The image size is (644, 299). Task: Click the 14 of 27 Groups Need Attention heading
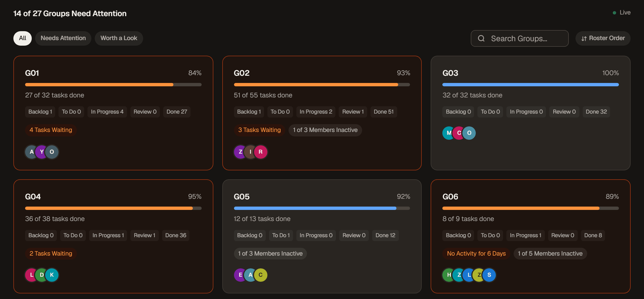click(70, 13)
